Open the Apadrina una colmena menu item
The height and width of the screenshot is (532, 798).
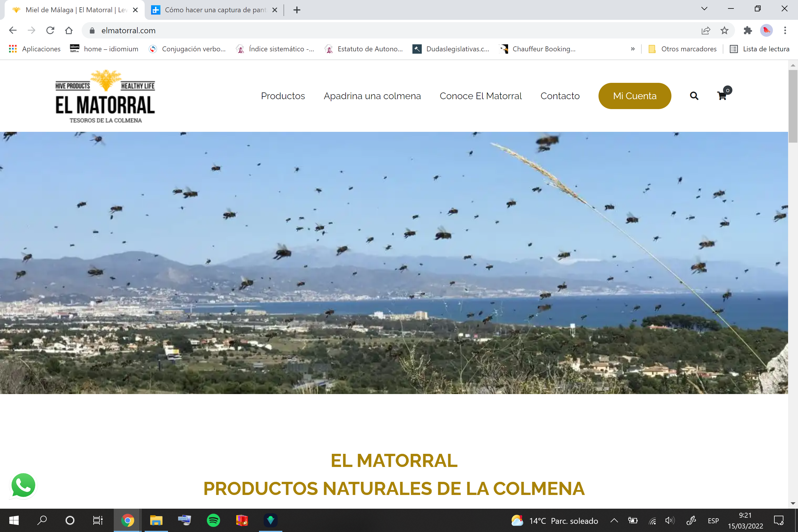pos(372,96)
